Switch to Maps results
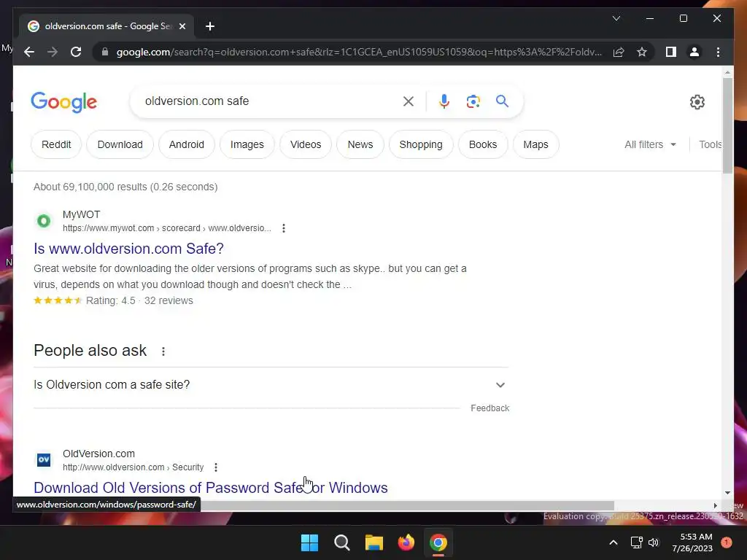The image size is (747, 560). (535, 144)
